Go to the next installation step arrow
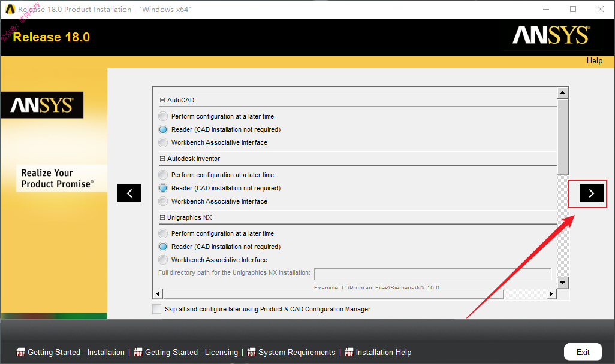This screenshot has height=364, width=615. [x=592, y=193]
